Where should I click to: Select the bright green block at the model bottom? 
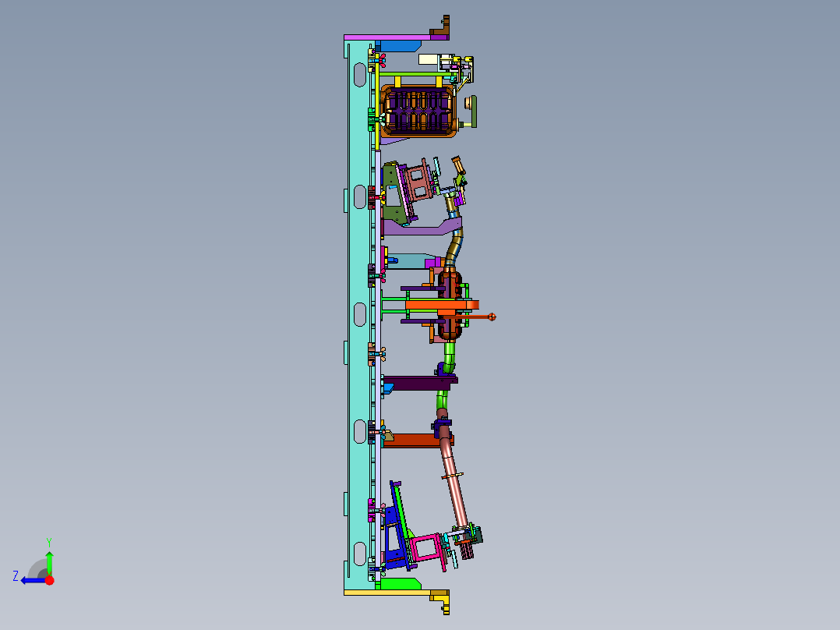401,583
